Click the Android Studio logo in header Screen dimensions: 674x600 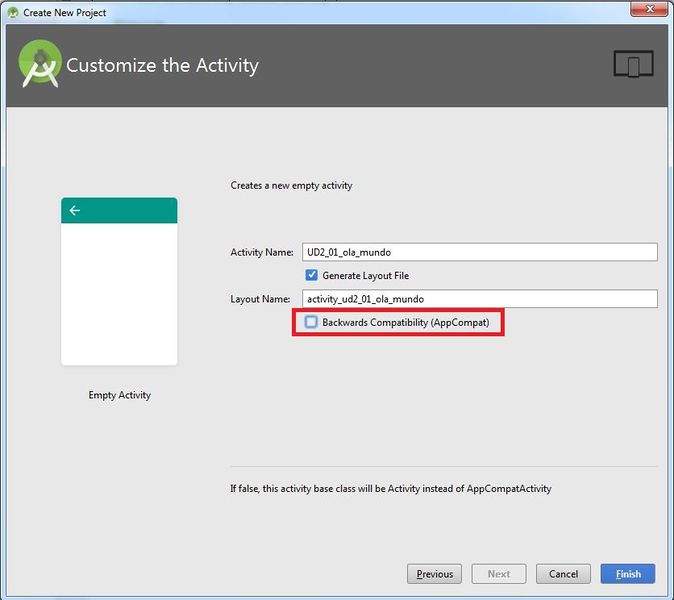pyautogui.click(x=40, y=64)
